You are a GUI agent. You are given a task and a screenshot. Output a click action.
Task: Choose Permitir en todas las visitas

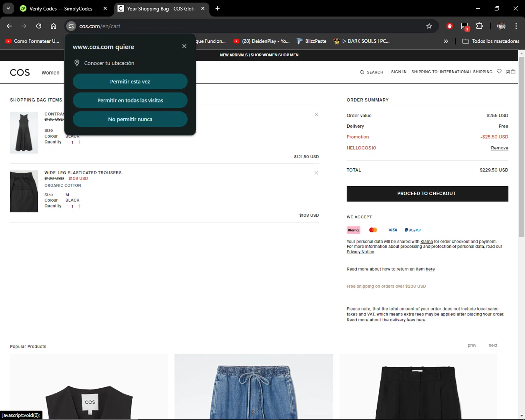[130, 100]
